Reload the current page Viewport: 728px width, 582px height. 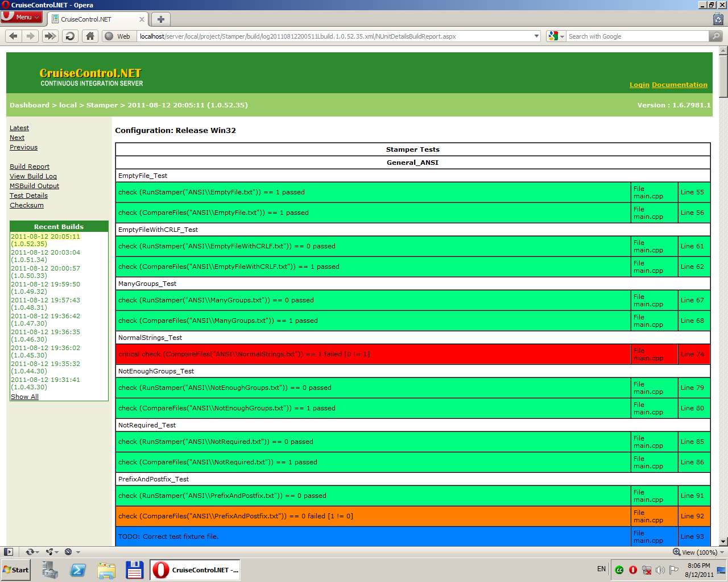coord(70,36)
